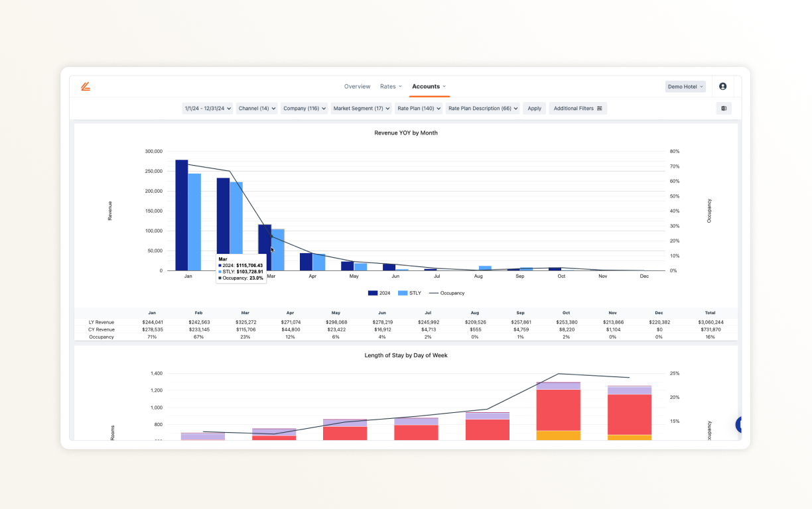Open the Channel (14) filter dropdown

coord(257,108)
